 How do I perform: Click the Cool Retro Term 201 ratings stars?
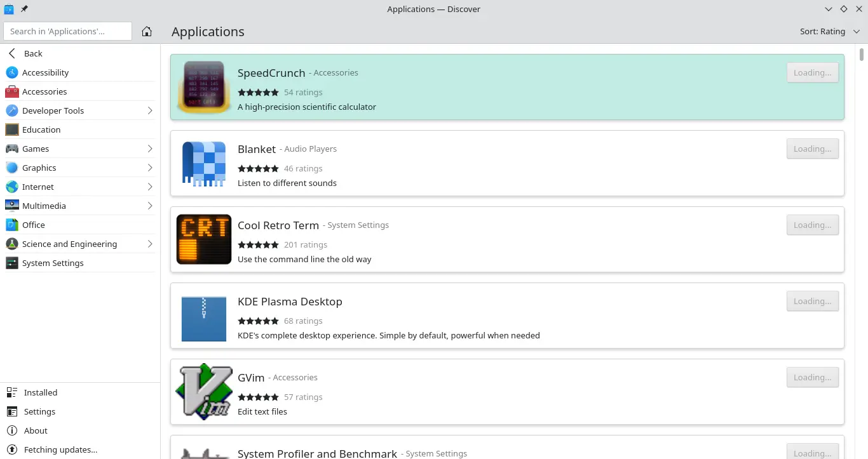(x=258, y=244)
